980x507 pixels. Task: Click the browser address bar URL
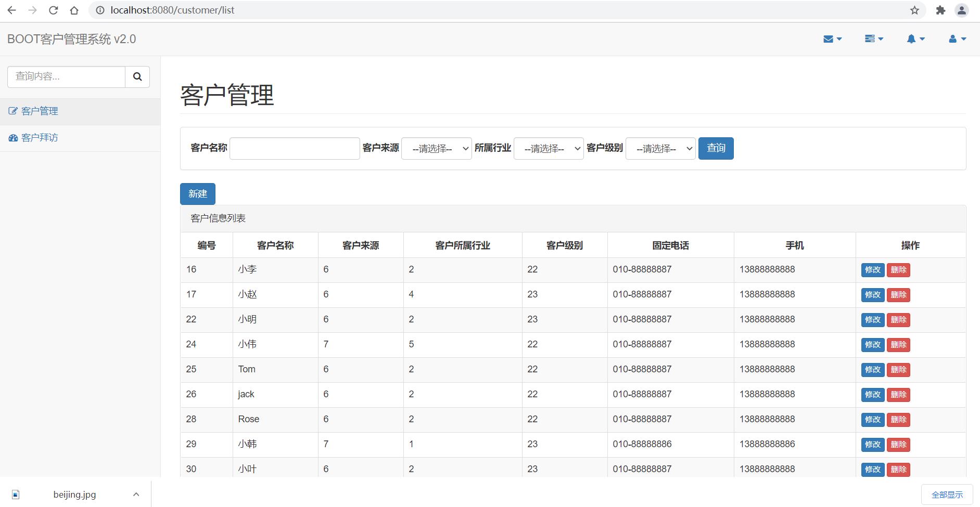tap(172, 10)
